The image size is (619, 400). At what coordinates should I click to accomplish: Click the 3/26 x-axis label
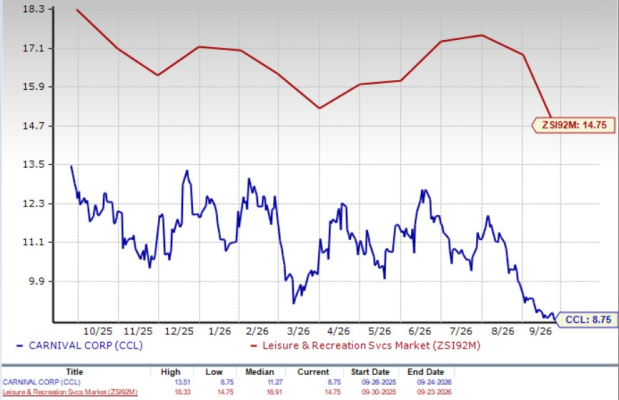pos(298,331)
